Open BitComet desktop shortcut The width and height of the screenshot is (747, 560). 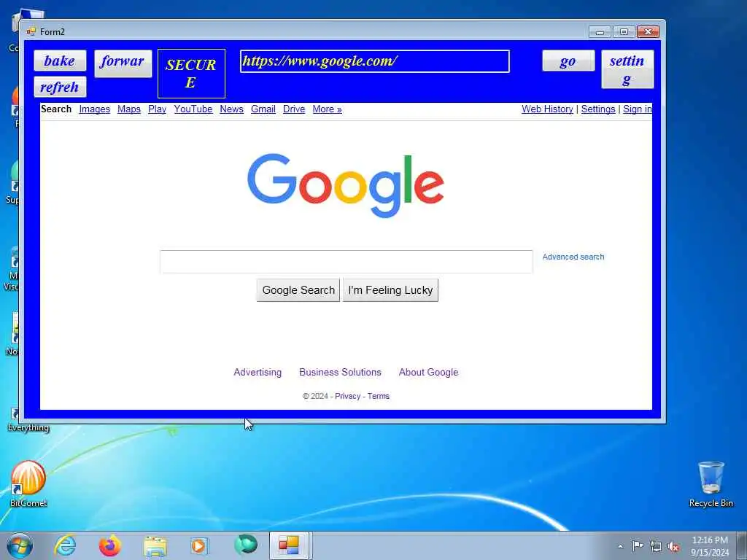[x=28, y=484]
